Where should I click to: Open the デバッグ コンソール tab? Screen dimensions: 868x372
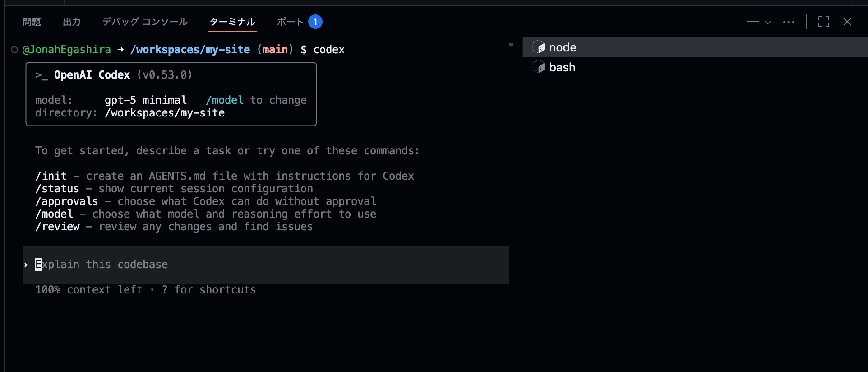click(x=145, y=22)
